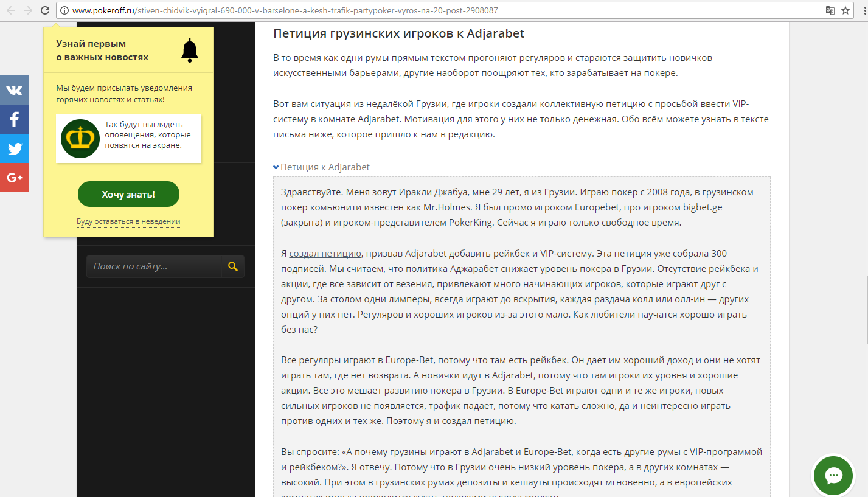This screenshot has width=868, height=497.
Task: Share the page on VK
Action: pos(15,90)
